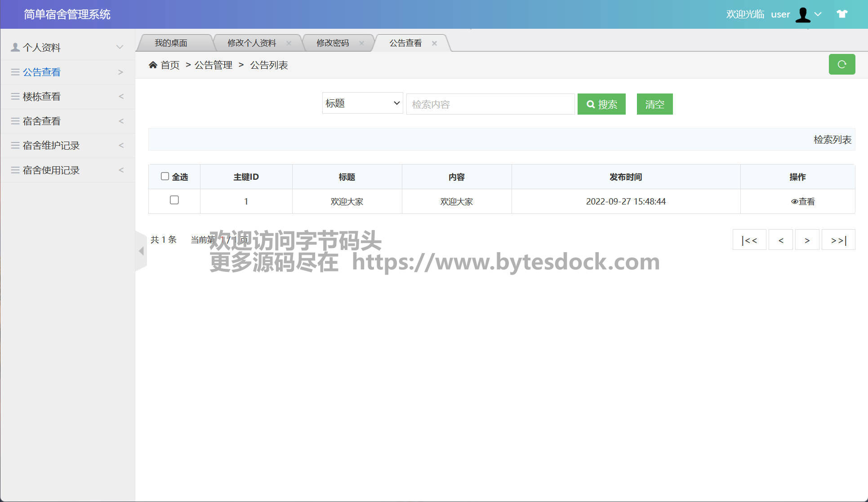Expand the 宿舍维护记录 sidebar item
Screen dimensions: 868x502
67,146
